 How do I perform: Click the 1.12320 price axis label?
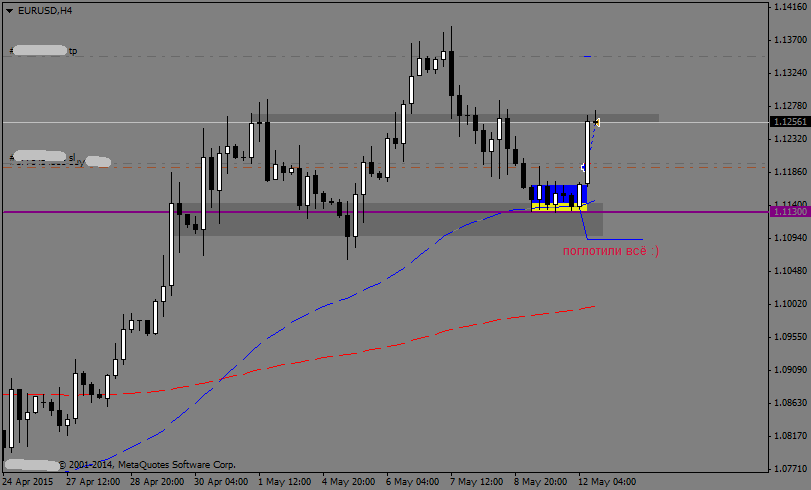[790, 139]
